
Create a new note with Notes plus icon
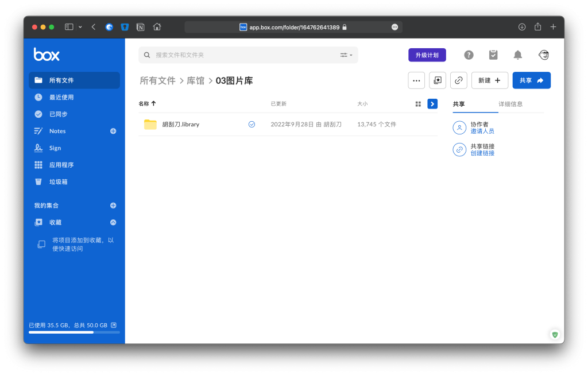pos(113,131)
